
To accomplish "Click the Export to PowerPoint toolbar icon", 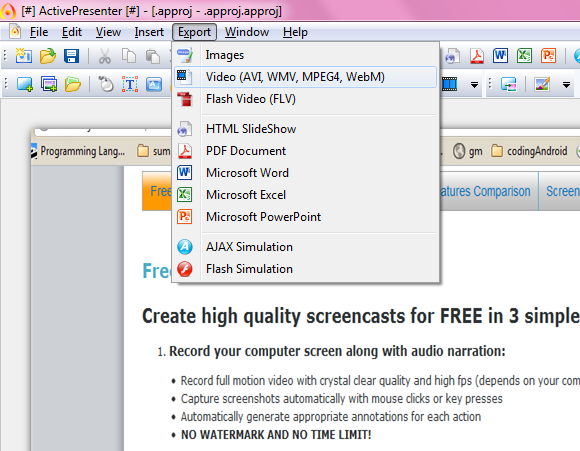I will click(548, 56).
